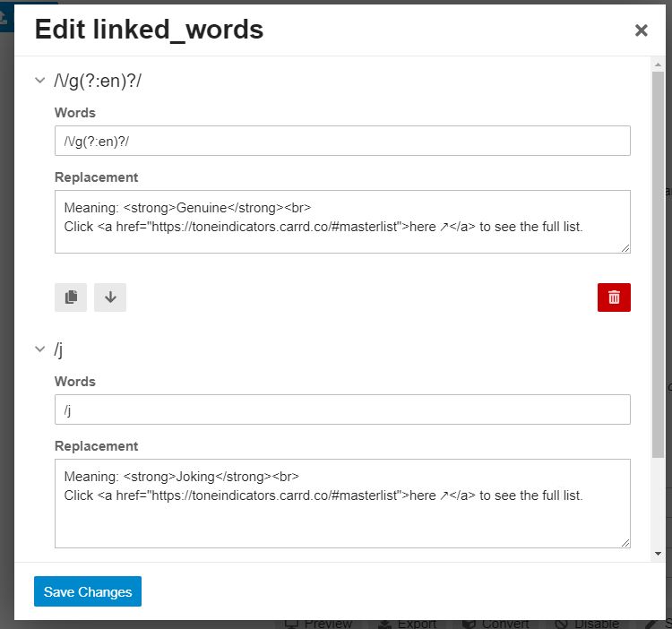Viewport: 672px width, 629px height.
Task: Click the Replacement label above the Genuine text
Action: point(97,177)
